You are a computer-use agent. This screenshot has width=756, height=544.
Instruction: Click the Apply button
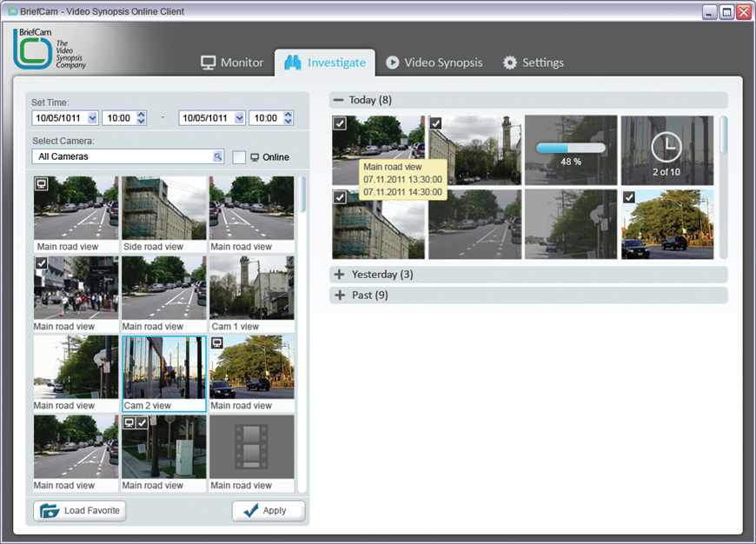point(269,510)
